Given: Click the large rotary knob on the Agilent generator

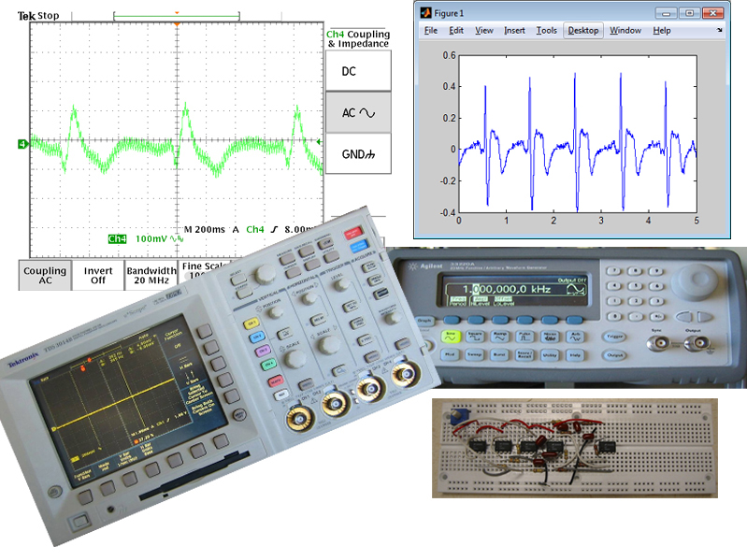Looking at the screenshot, I should click(x=699, y=280).
